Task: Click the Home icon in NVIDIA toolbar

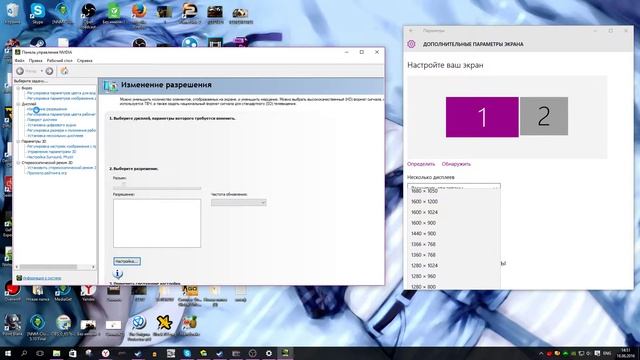Action: (x=64, y=71)
